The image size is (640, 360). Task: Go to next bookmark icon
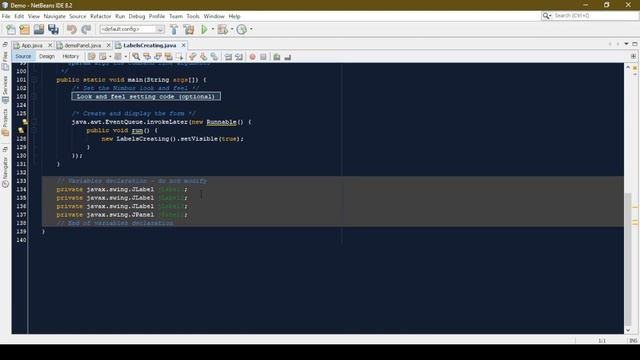pos(203,57)
